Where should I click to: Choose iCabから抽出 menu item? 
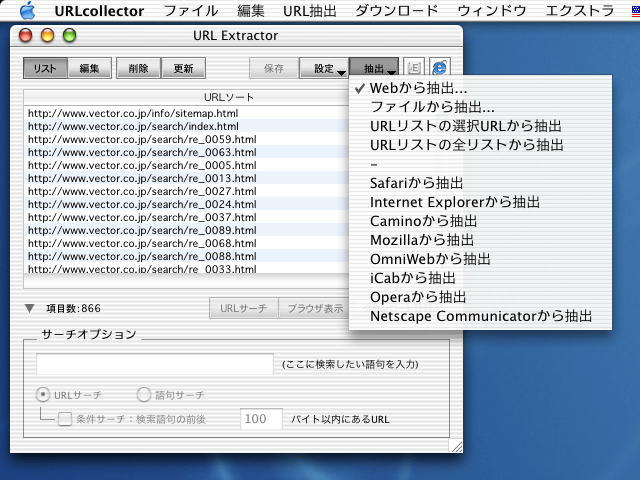coord(480,278)
